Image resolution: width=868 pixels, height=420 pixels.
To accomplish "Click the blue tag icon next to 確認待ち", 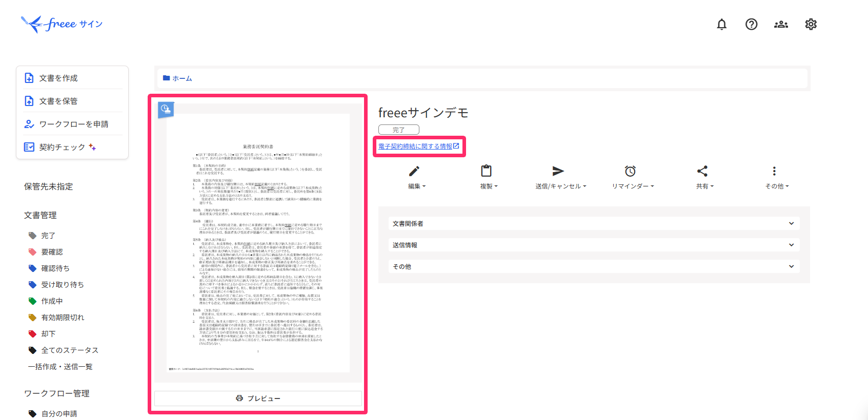I will (32, 268).
